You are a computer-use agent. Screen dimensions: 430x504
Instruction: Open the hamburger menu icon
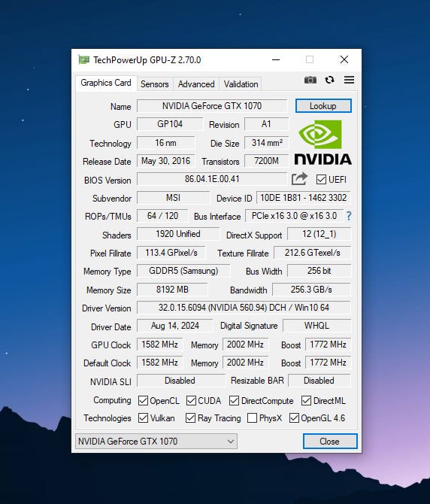click(x=349, y=80)
